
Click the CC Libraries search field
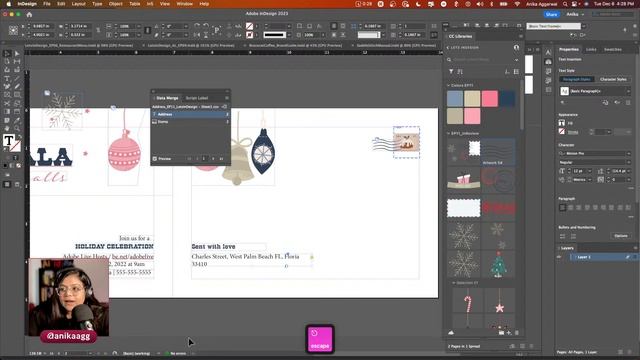point(482,60)
